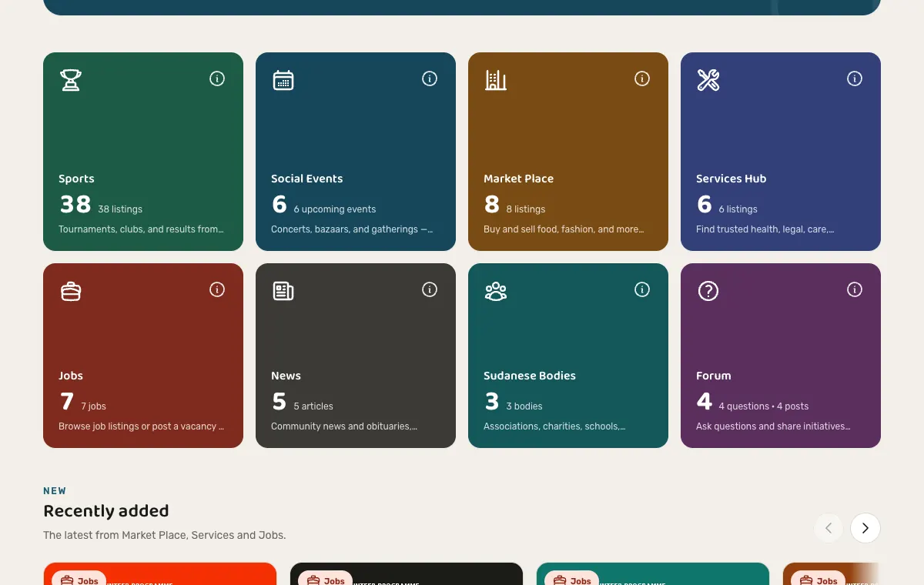The height and width of the screenshot is (585, 924).
Task: Open the orange Jobs thumbnail card
Action: (x=160, y=574)
